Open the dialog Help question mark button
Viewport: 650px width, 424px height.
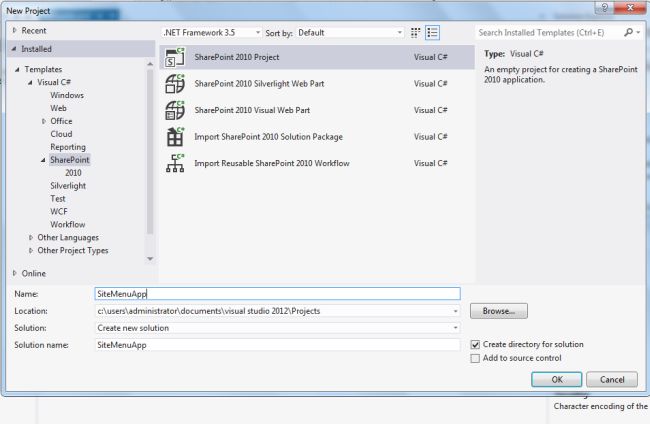[604, 7]
